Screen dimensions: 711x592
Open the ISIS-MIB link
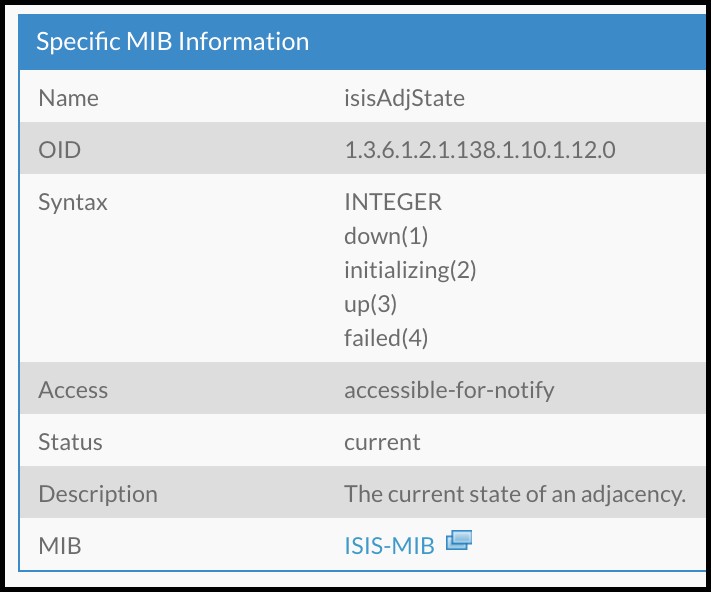point(389,546)
